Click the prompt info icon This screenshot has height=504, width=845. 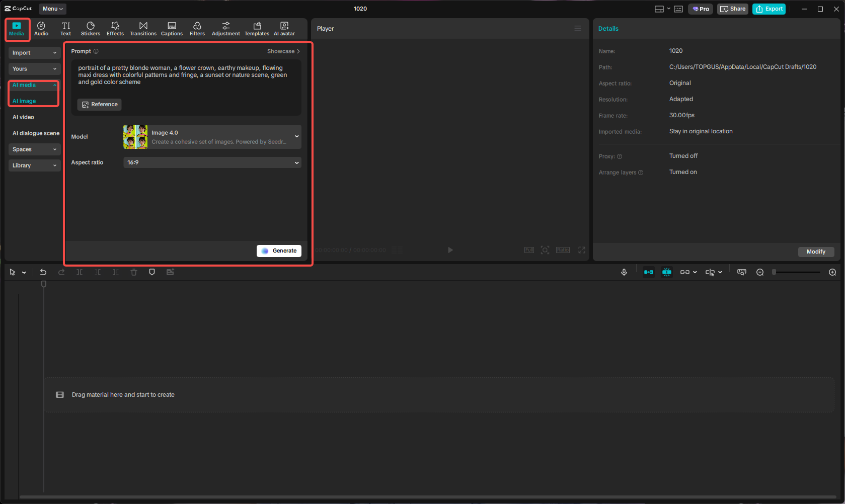[96, 51]
